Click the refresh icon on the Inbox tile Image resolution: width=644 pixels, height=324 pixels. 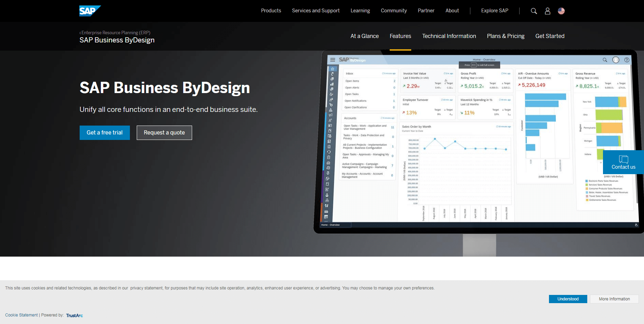coord(383,73)
